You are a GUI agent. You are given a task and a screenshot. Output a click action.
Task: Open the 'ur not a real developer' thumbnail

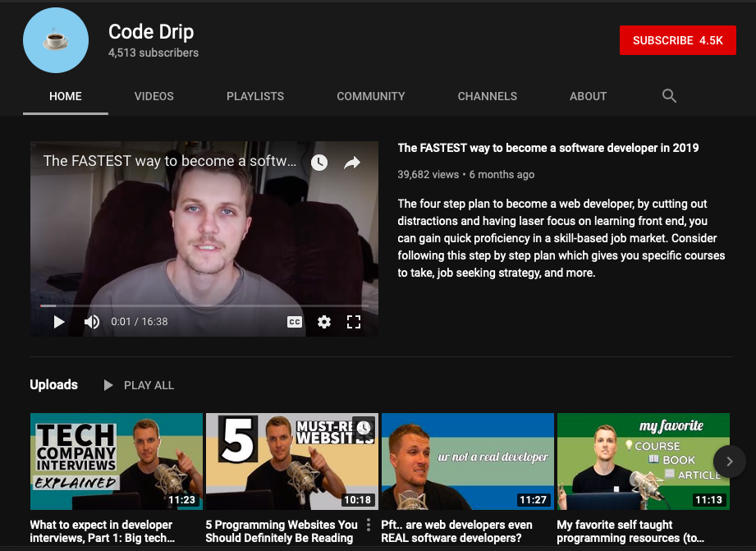468,461
